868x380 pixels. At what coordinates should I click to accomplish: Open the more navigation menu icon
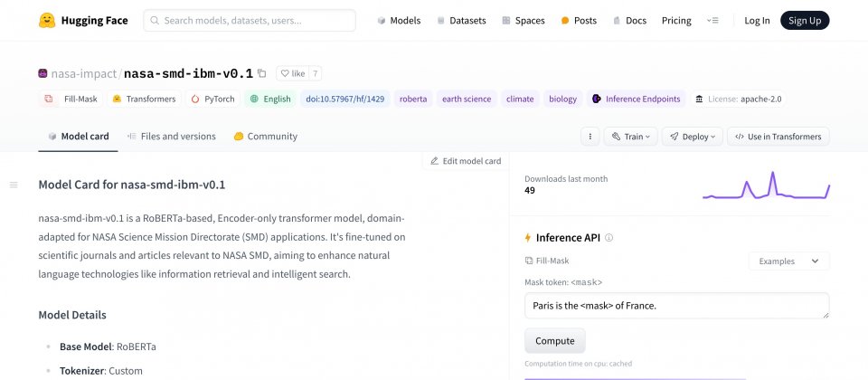point(712,21)
